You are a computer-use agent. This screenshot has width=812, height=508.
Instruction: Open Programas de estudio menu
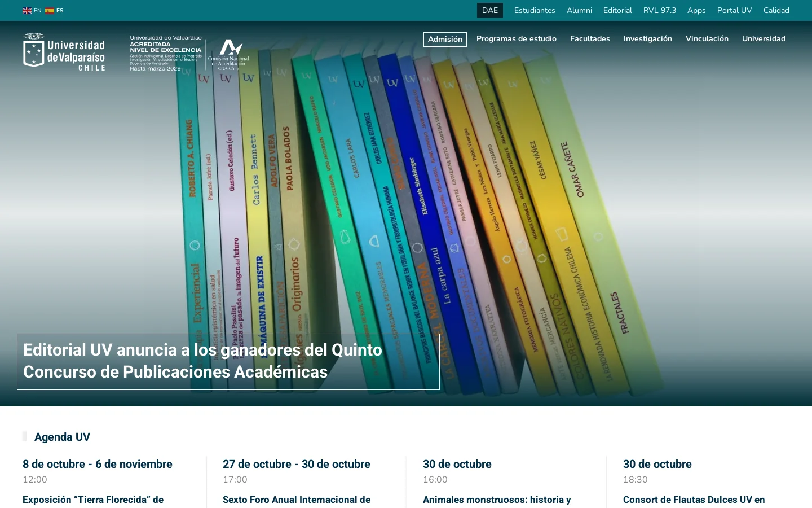click(x=517, y=38)
